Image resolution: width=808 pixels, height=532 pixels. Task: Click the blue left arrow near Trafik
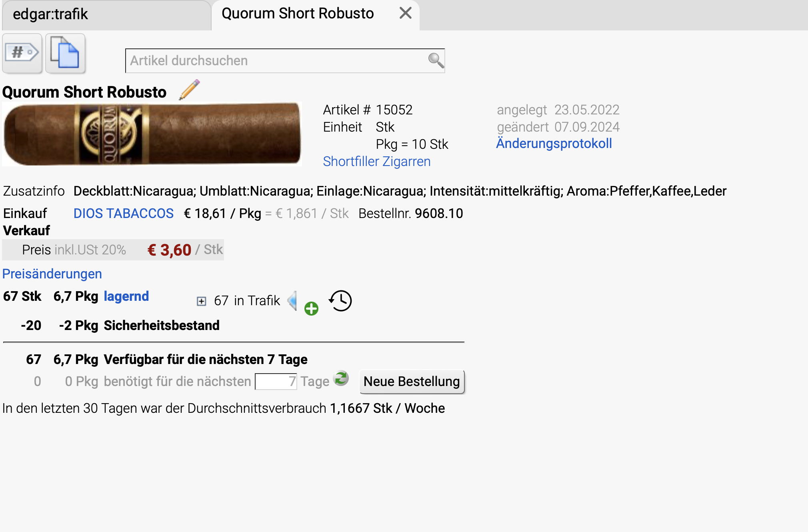292,300
